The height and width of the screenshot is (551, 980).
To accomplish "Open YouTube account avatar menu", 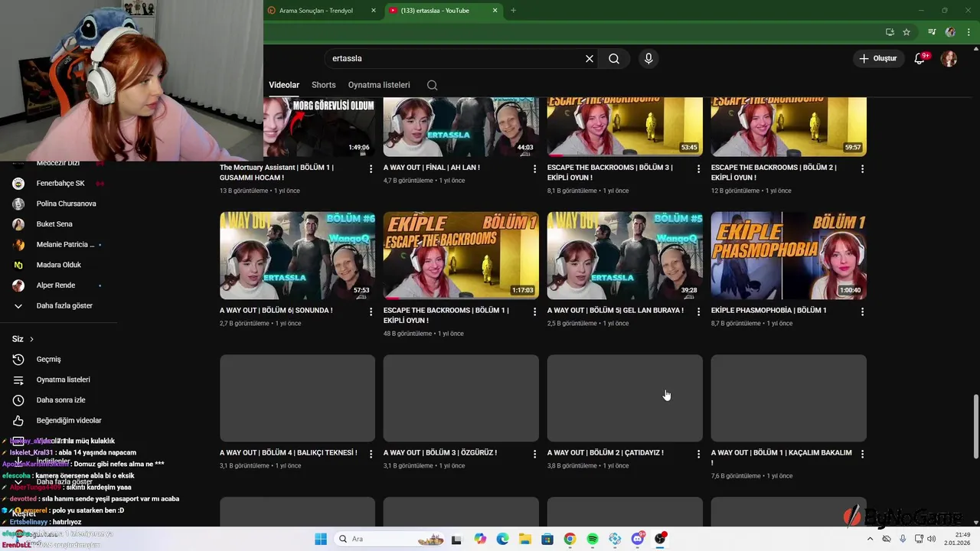I will (x=949, y=58).
